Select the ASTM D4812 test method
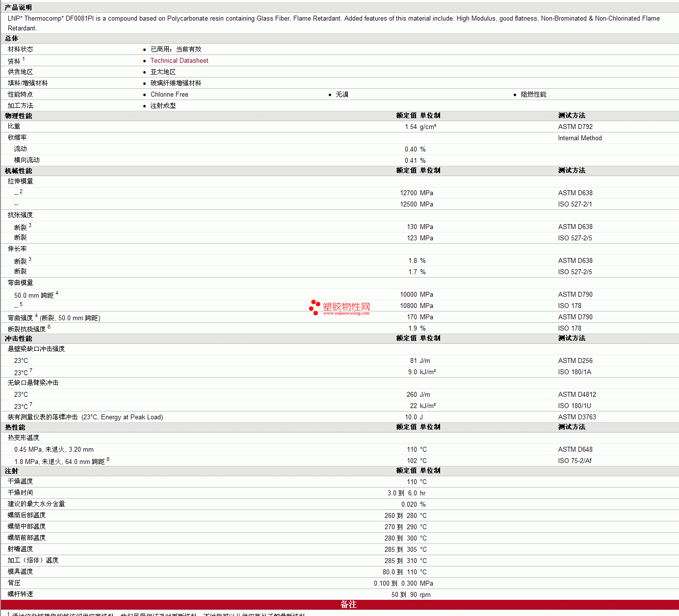 coord(577,394)
